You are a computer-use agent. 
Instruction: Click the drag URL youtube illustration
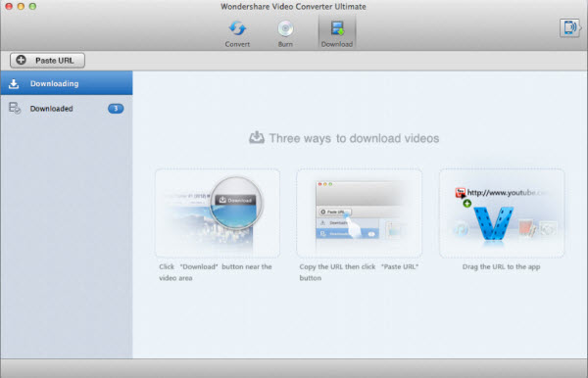click(502, 213)
